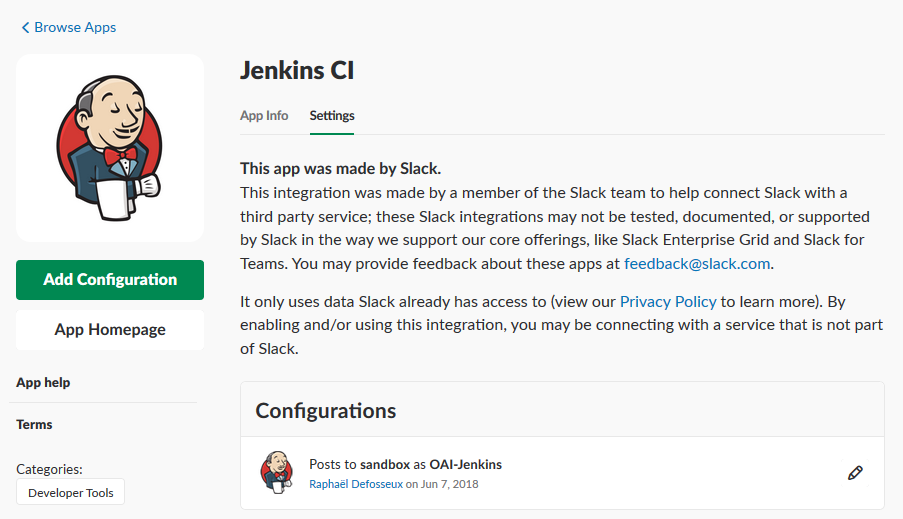Click the large Jenkins butler logo
Image resolution: width=903 pixels, height=519 pixels.
tap(110, 148)
